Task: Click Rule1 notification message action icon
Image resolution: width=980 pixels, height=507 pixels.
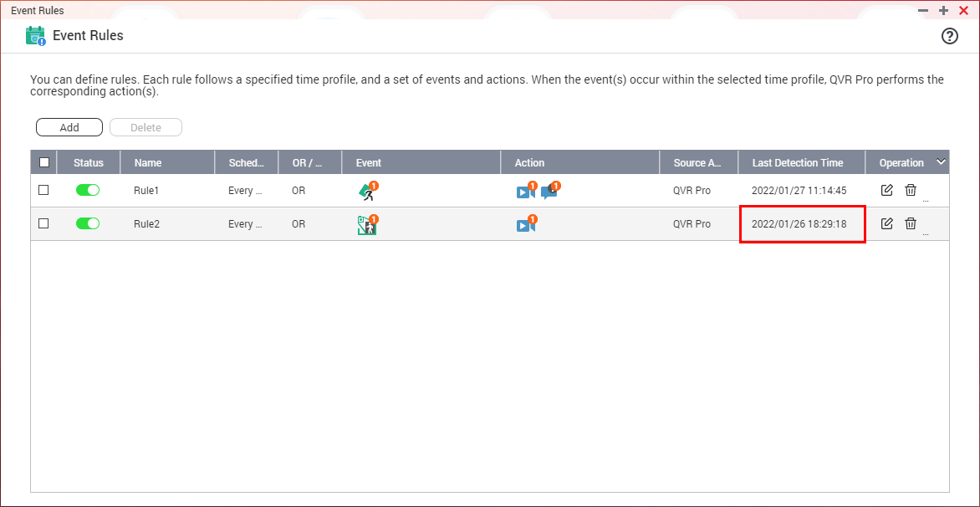Action: click(549, 192)
